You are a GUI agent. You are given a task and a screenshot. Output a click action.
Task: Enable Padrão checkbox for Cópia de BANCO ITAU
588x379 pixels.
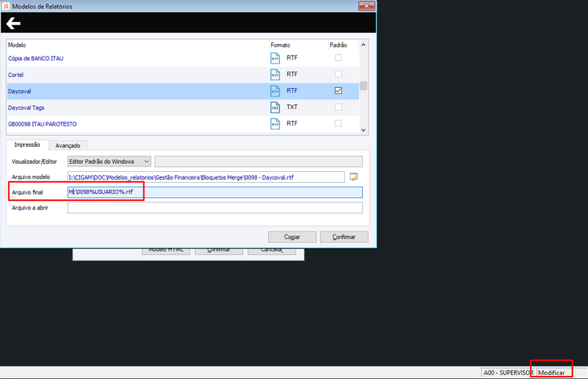(338, 58)
